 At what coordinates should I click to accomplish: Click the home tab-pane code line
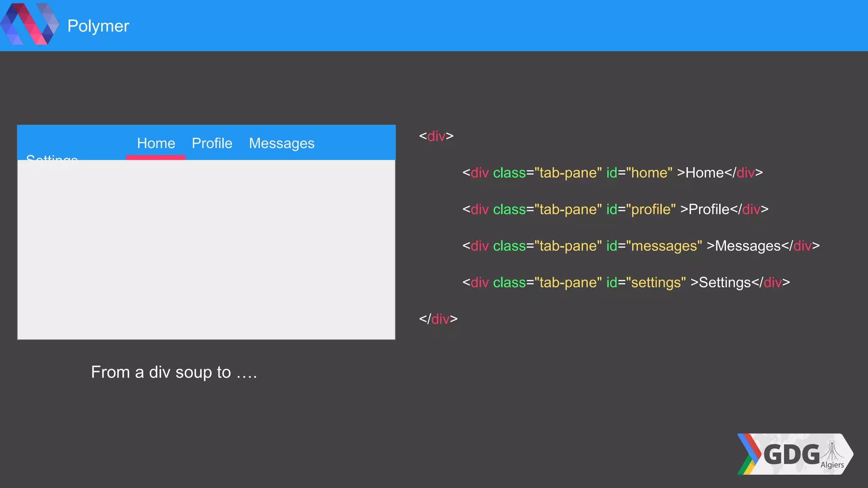pyautogui.click(x=612, y=173)
